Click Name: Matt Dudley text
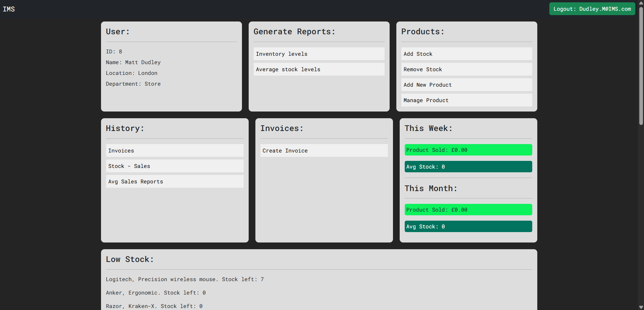Viewport: 644px width, 310px height. click(133, 62)
